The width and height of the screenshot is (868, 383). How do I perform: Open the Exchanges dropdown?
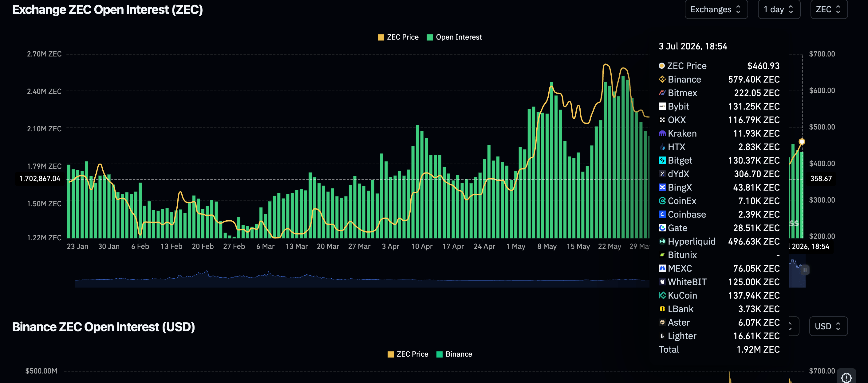click(x=716, y=10)
